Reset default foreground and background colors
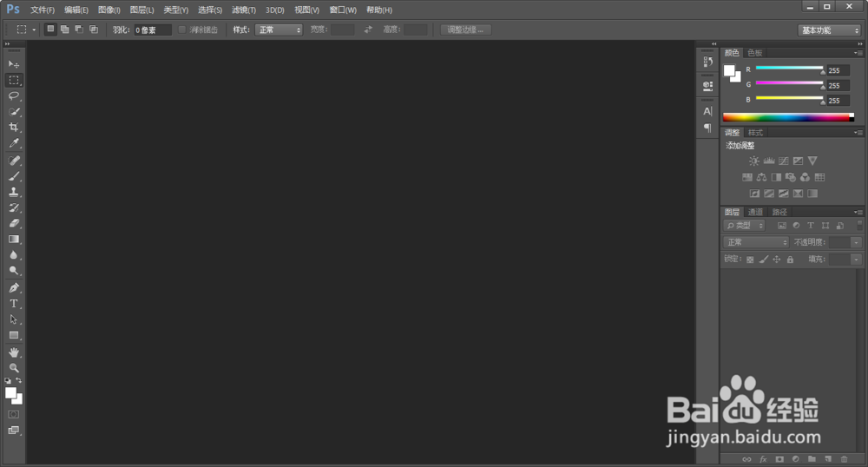Image resolution: width=868 pixels, height=467 pixels. click(x=8, y=381)
